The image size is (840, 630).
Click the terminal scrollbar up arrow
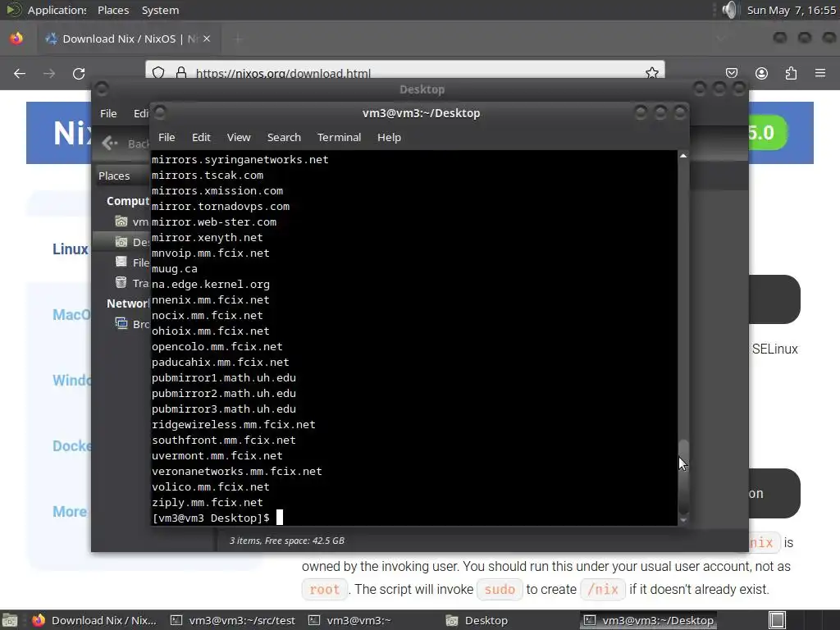pyautogui.click(x=683, y=156)
